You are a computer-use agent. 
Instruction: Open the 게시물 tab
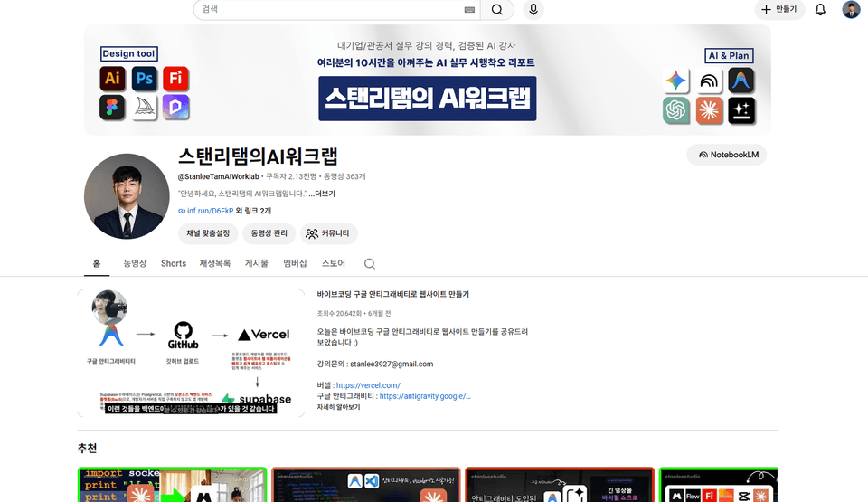[256, 263]
